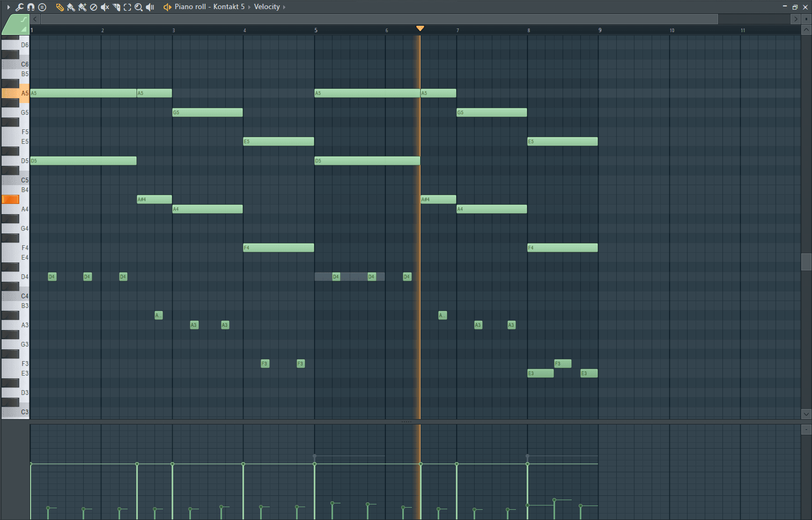Click the arrow after Velocity label
The image size is (812, 520).
tap(284, 7)
